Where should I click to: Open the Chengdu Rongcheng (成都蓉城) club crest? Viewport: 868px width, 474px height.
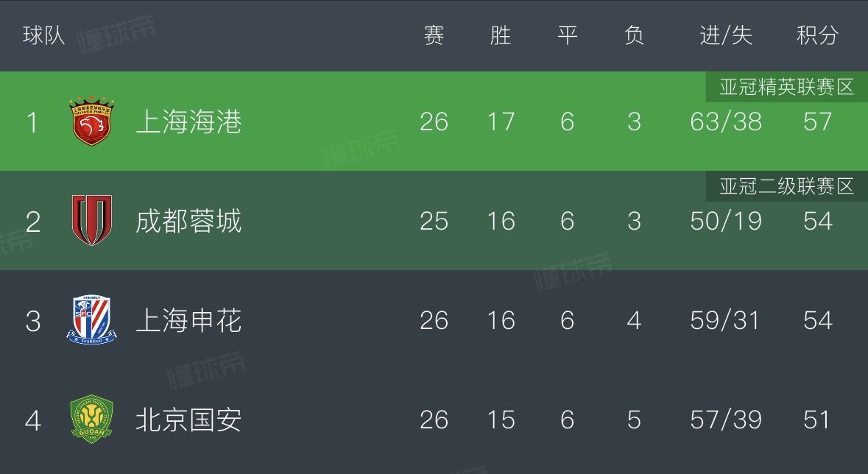click(92, 220)
